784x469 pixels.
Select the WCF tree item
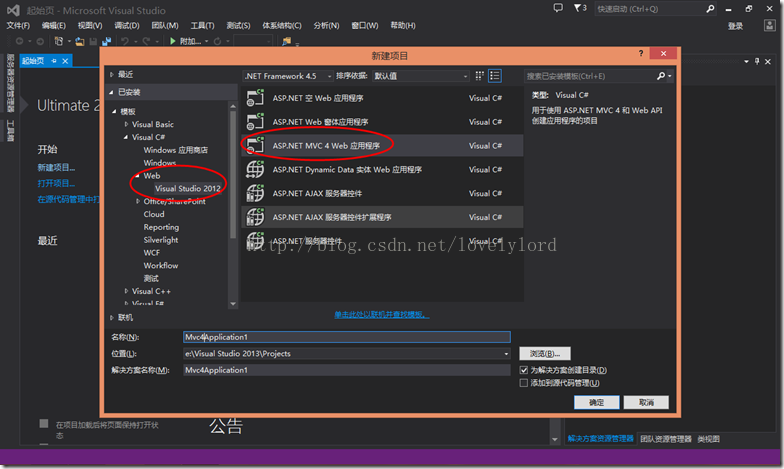pos(152,252)
